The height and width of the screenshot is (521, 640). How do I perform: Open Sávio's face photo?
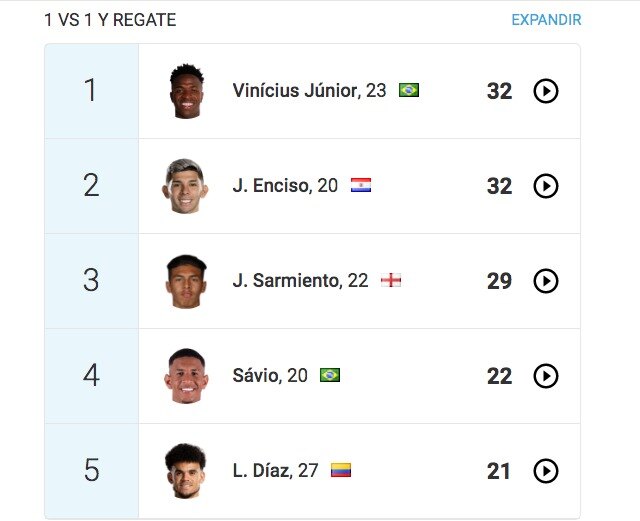(186, 376)
